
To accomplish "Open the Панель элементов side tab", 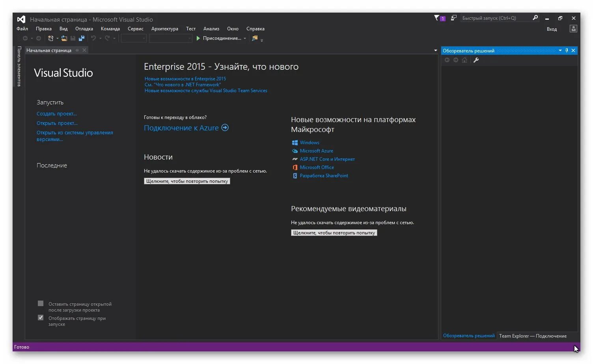I will point(19,66).
